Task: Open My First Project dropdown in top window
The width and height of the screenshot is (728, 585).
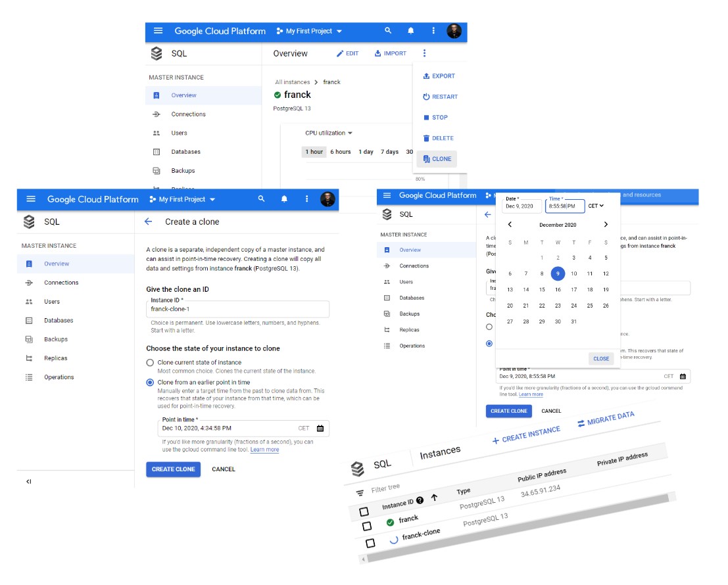Action: (309, 31)
